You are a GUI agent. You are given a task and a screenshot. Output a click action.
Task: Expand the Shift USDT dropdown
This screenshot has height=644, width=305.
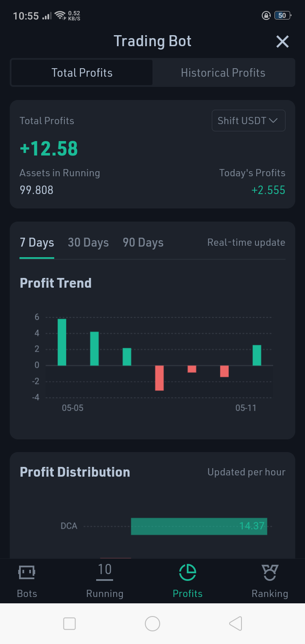click(x=249, y=121)
